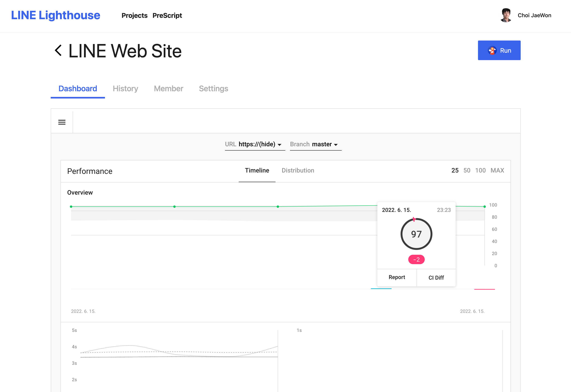This screenshot has height=392, width=571.
Task: Open Report in the score tooltip
Action: 397,277
